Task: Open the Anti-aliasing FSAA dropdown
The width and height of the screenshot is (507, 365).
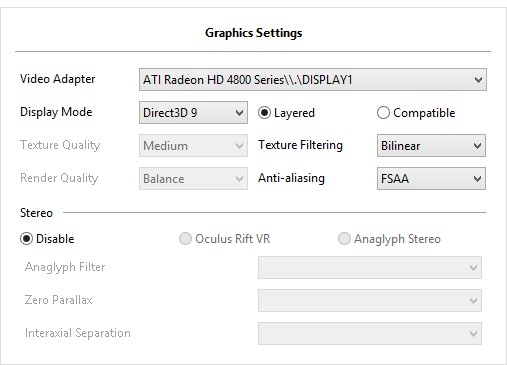Action: pos(431,179)
